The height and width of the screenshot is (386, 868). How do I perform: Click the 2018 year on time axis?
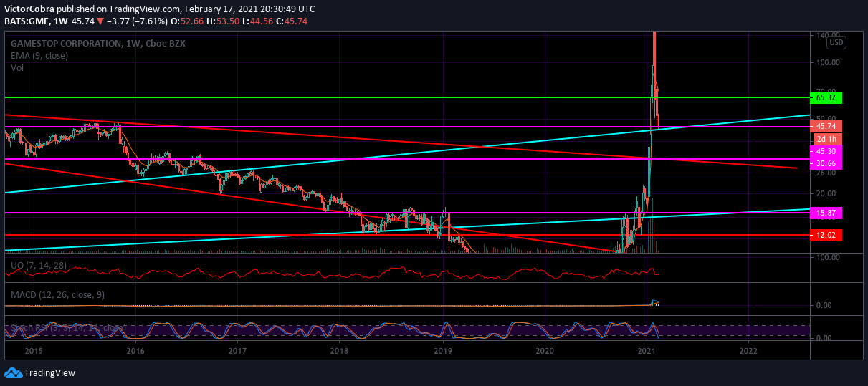[x=340, y=352]
